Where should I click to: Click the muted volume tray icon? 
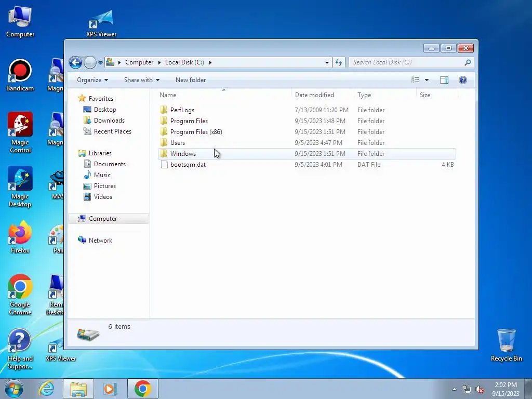tap(480, 389)
